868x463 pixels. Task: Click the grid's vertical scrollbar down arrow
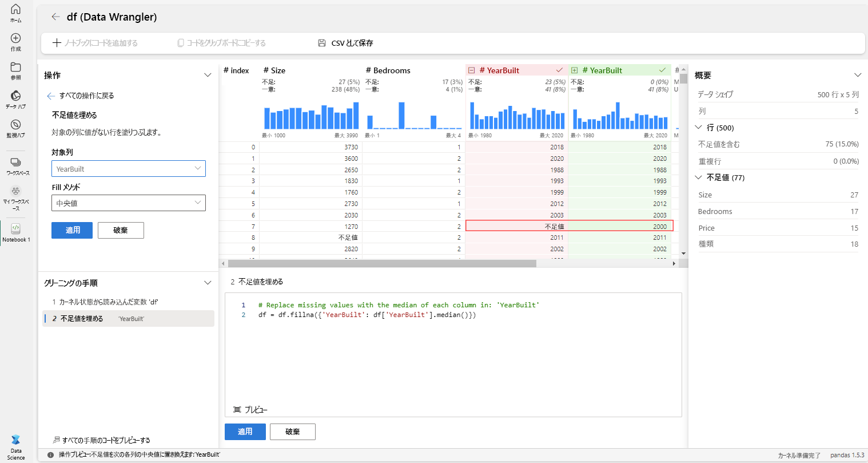click(x=683, y=253)
